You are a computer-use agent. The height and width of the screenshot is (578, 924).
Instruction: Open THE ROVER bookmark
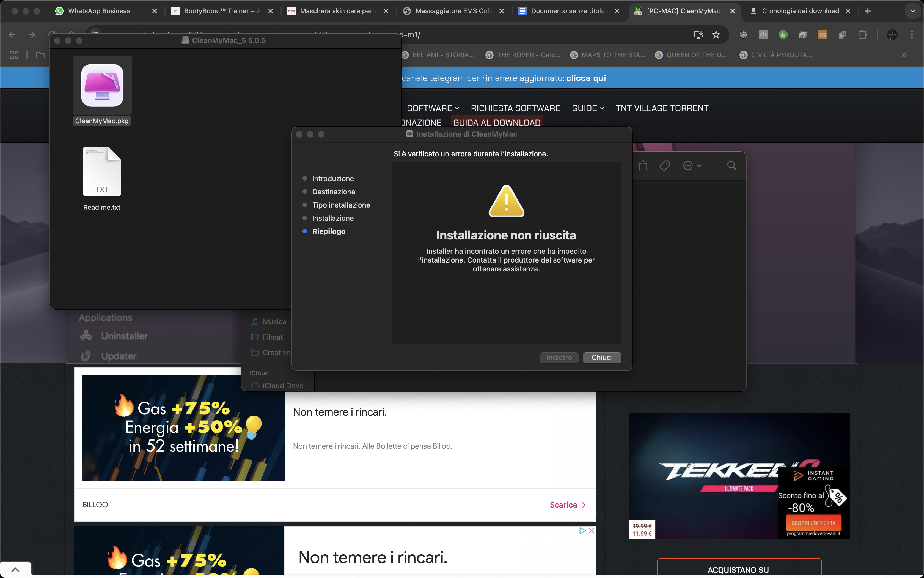click(x=523, y=55)
